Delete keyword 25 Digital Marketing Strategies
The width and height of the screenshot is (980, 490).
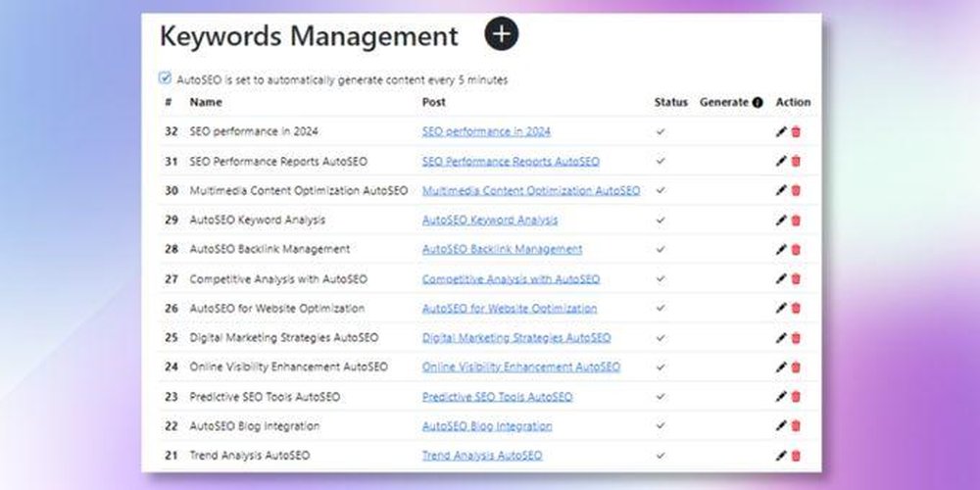point(796,338)
